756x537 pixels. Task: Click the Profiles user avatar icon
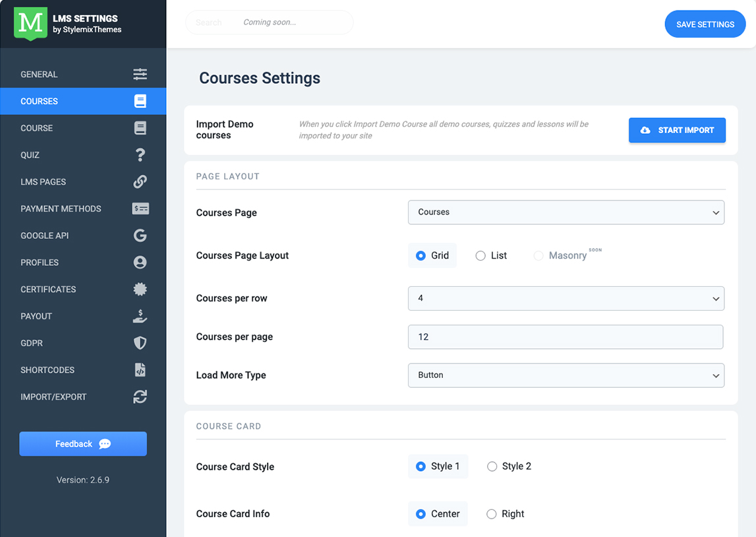pos(140,263)
